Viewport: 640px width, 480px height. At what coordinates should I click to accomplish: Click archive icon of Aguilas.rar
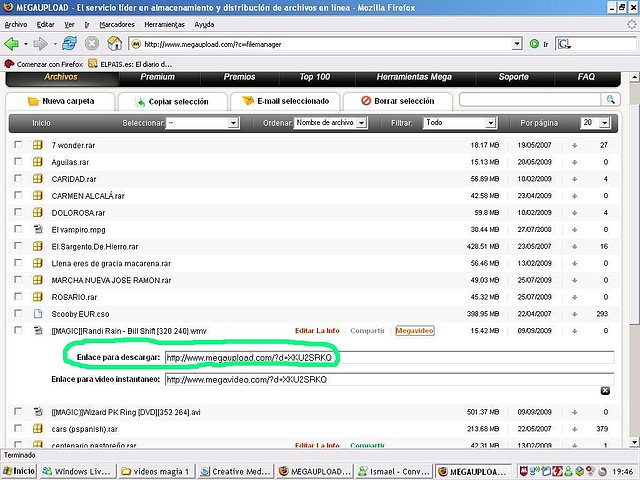pos(38,162)
